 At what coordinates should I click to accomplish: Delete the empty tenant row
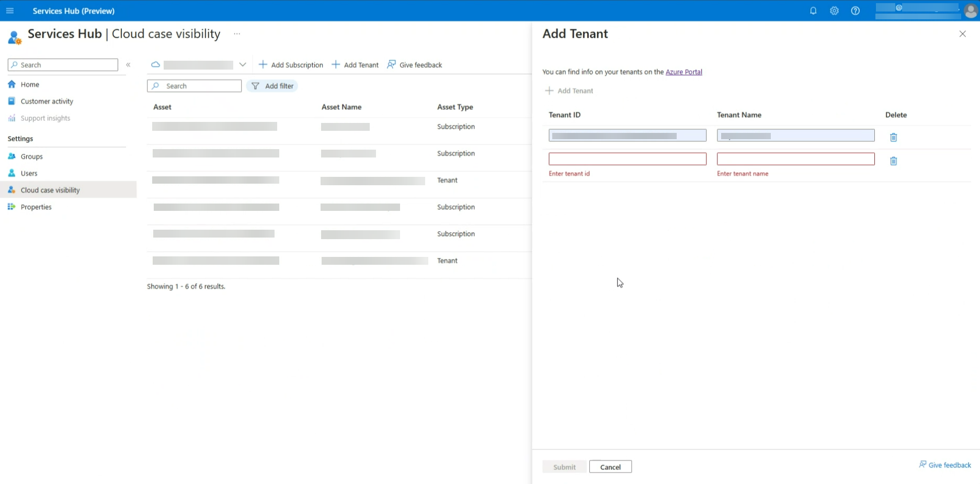pos(893,161)
